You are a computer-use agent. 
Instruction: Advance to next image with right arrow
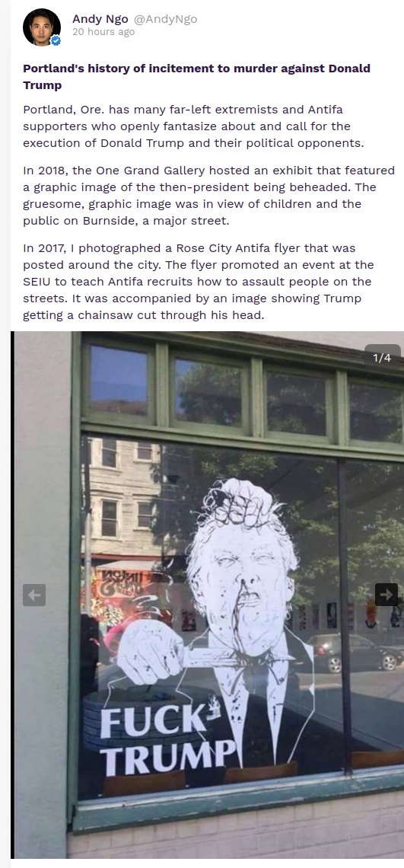(387, 595)
